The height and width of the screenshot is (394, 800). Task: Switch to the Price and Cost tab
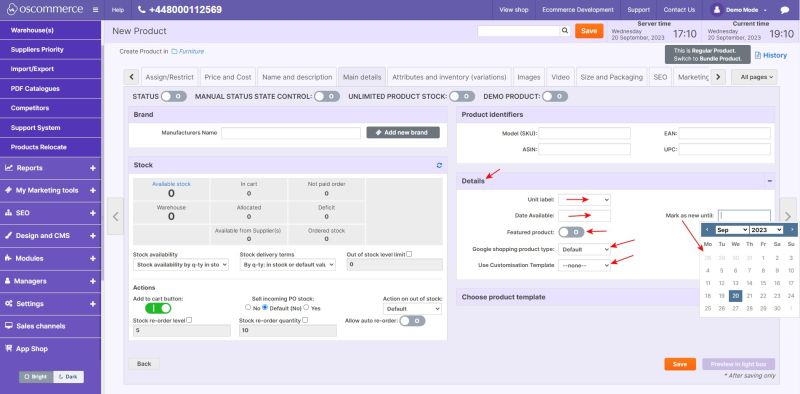click(x=228, y=77)
